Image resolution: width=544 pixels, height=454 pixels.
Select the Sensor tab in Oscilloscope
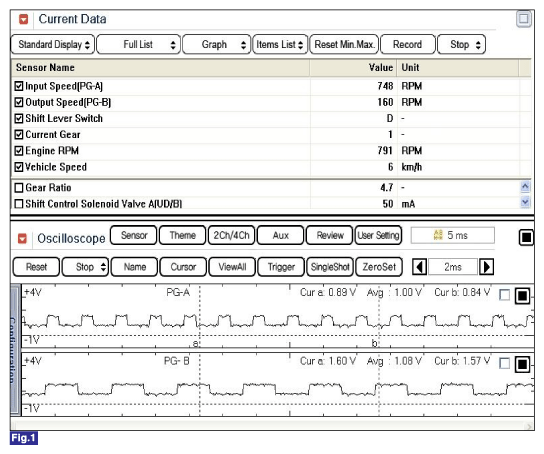coord(134,235)
